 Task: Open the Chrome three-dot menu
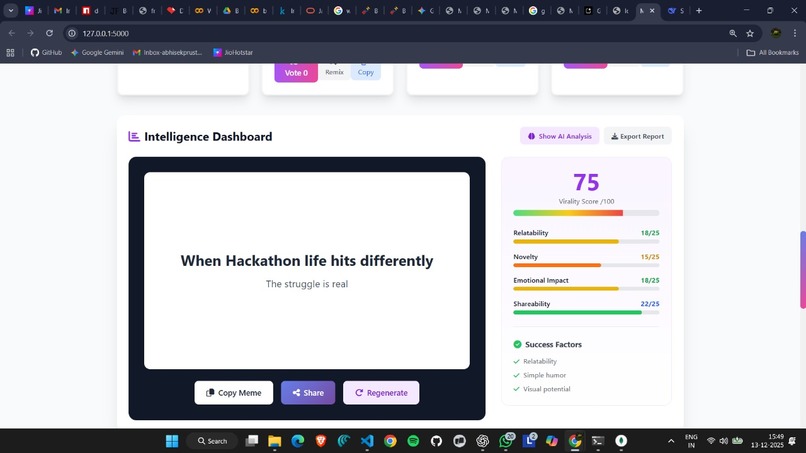[x=795, y=33]
